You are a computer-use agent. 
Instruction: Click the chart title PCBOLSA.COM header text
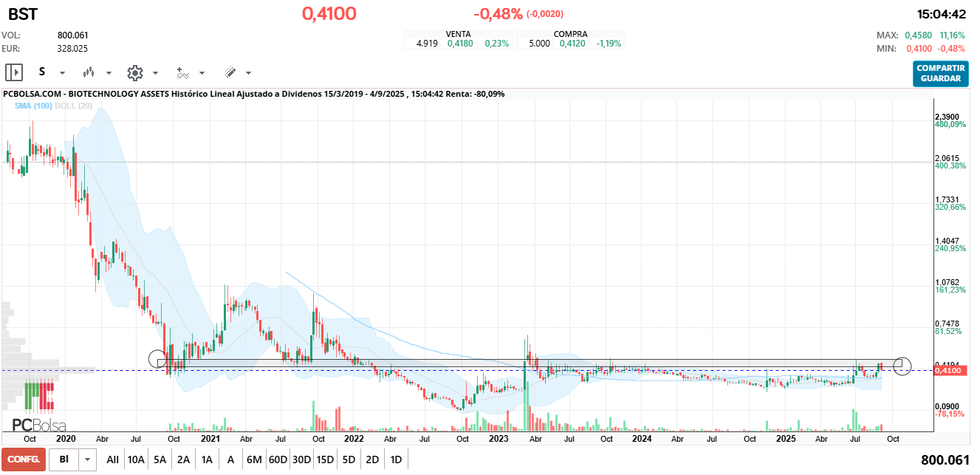point(254,94)
